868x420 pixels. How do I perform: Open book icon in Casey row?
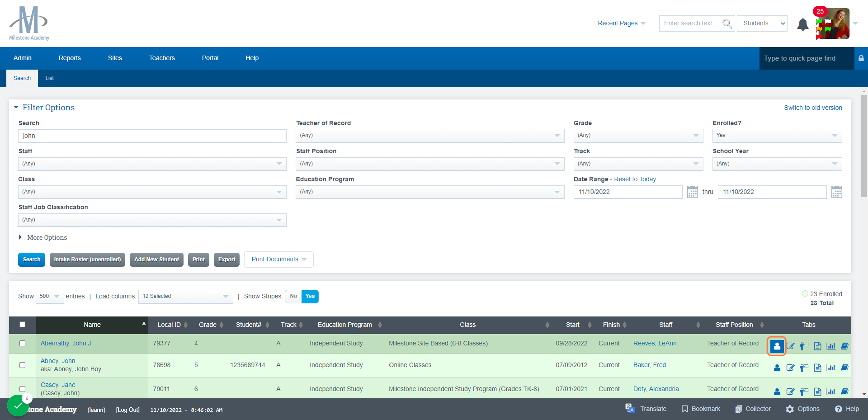click(x=844, y=392)
